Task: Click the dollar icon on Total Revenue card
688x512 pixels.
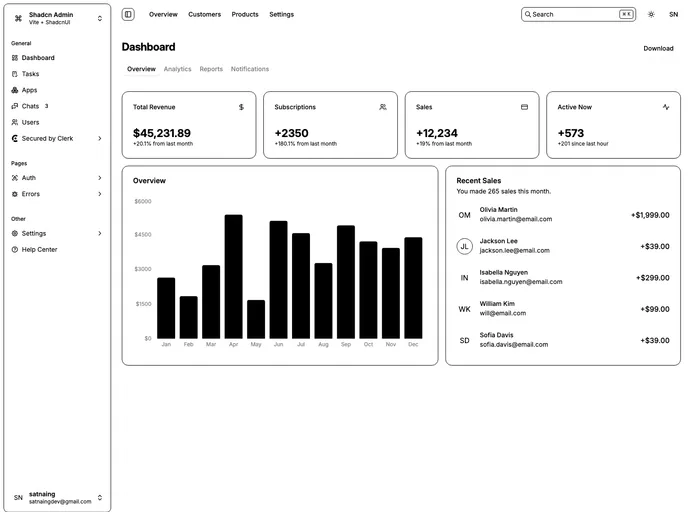Action: pyautogui.click(x=241, y=107)
